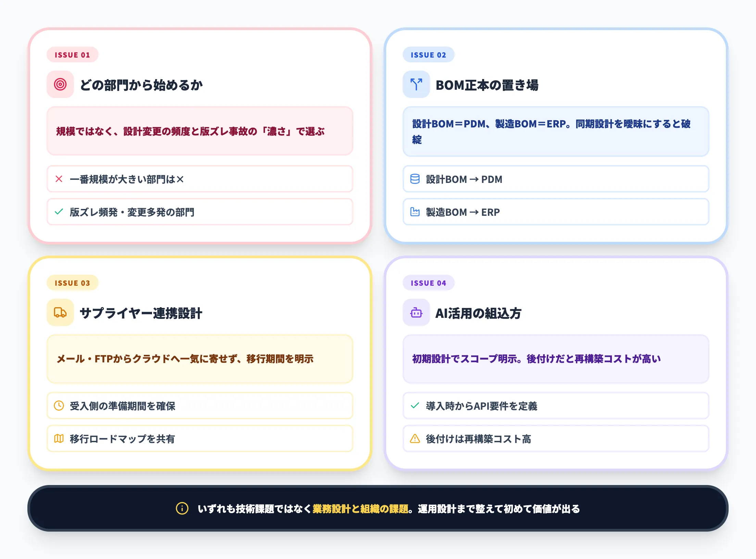
Task: Select the ISSUE 01 badge
Action: point(72,54)
